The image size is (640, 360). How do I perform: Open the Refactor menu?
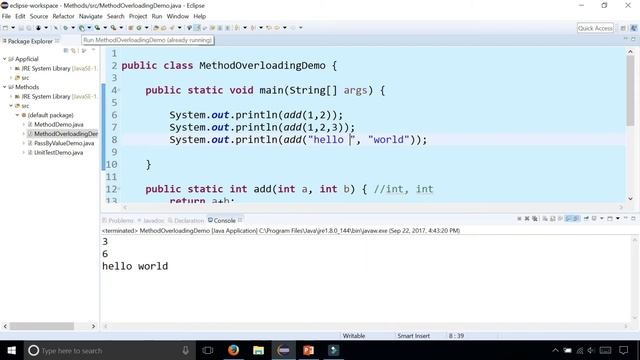tap(63, 16)
